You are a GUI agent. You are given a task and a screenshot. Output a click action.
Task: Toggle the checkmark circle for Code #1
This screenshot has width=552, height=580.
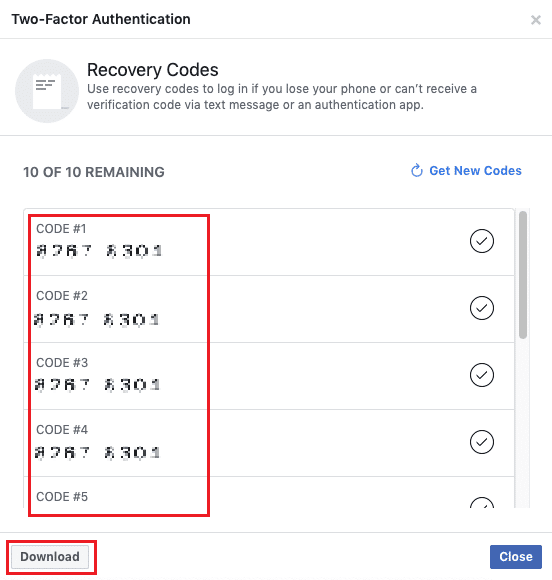[x=482, y=241]
